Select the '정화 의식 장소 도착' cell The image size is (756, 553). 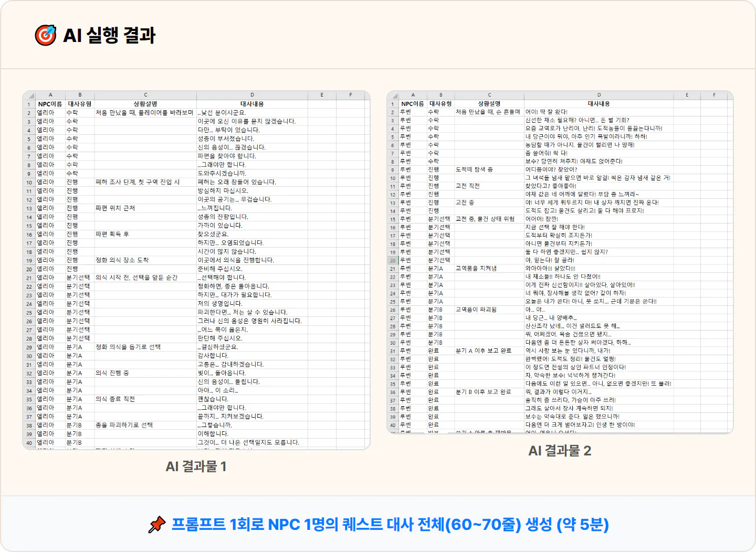tap(145, 260)
